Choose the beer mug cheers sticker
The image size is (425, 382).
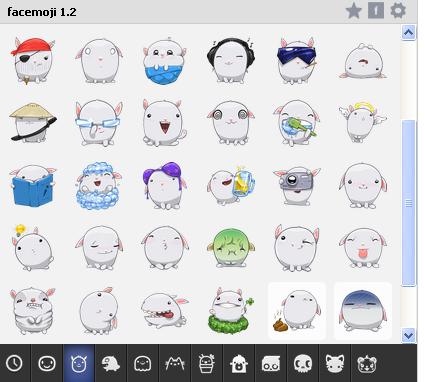pos(231,185)
